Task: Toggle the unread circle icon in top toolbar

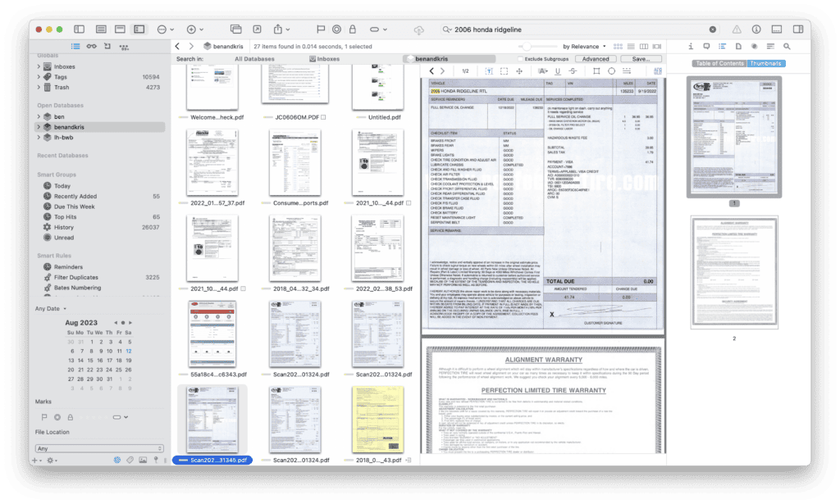Action: [x=336, y=30]
